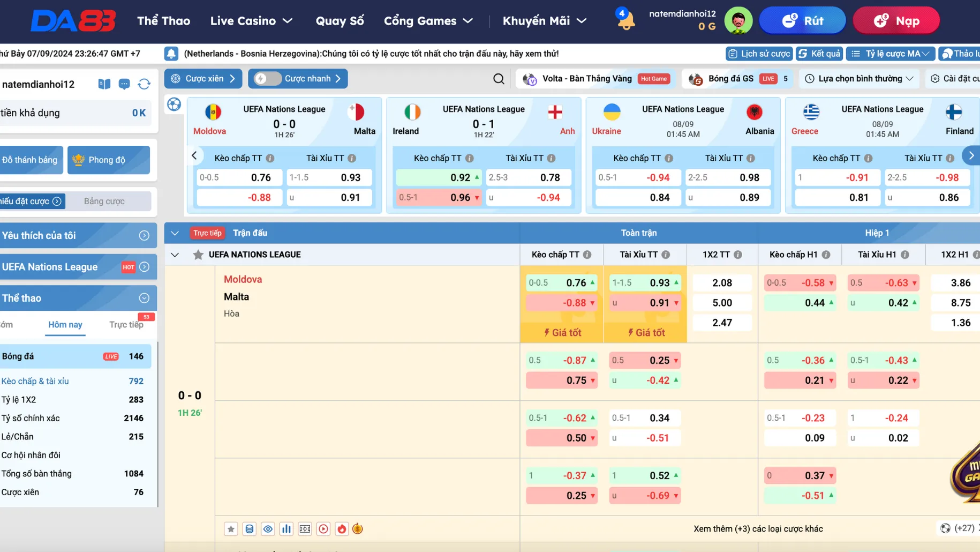Select the 1X2 TT odds 5.00 for Malta
Image resolution: width=980 pixels, height=552 pixels.
(722, 303)
